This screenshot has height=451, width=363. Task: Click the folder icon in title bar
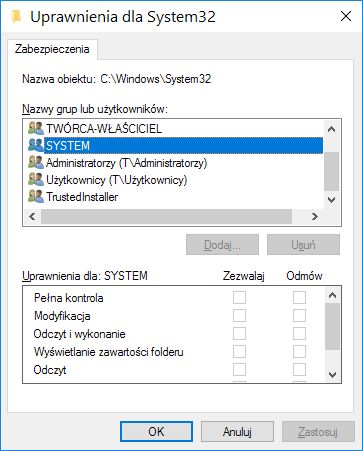point(17,16)
